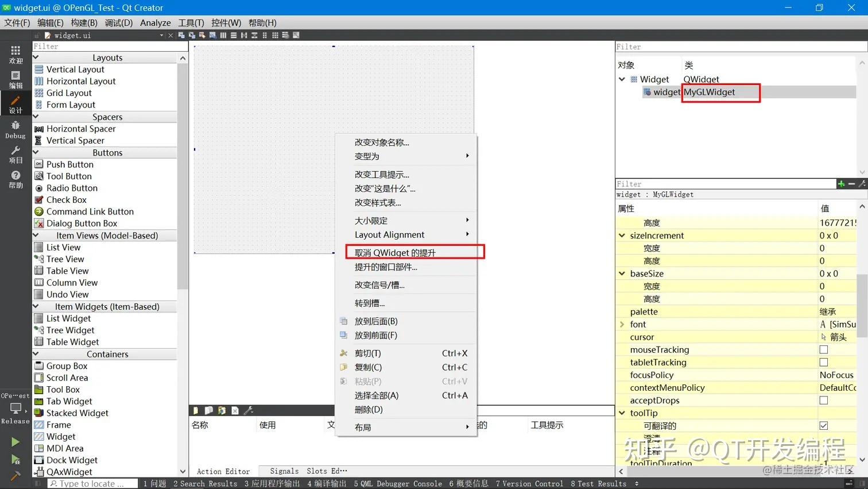The width and height of the screenshot is (868, 489).
Task: Select the Lay Out Vertically toolbar icon
Action: point(234,35)
